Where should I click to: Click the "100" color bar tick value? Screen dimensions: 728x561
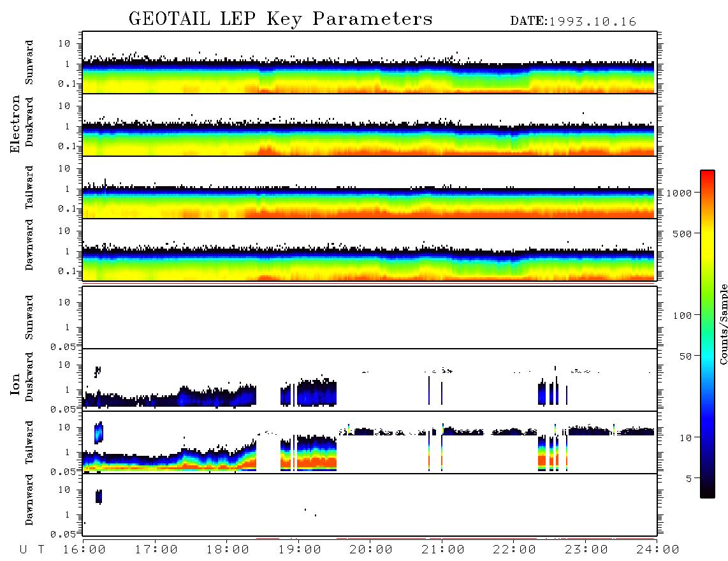click(x=682, y=316)
